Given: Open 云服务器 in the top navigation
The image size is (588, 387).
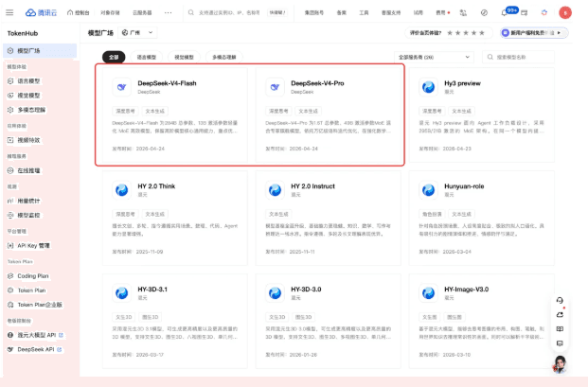Looking at the screenshot, I should pyautogui.click(x=142, y=12).
